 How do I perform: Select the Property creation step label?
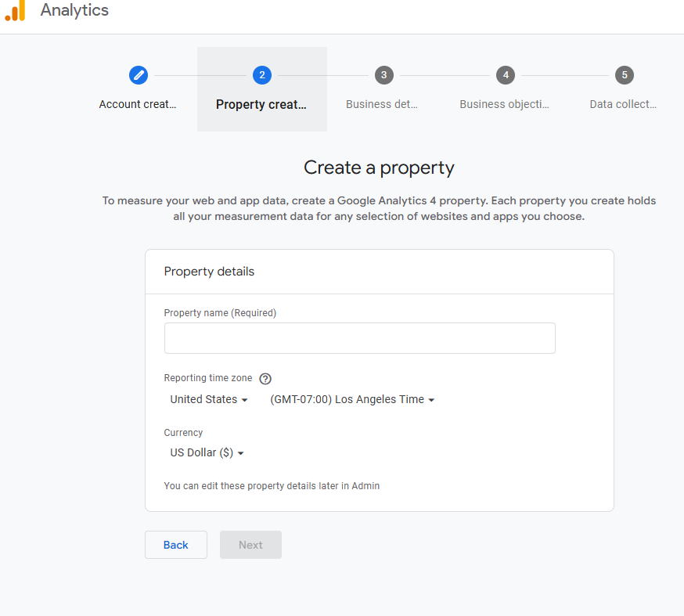click(261, 104)
